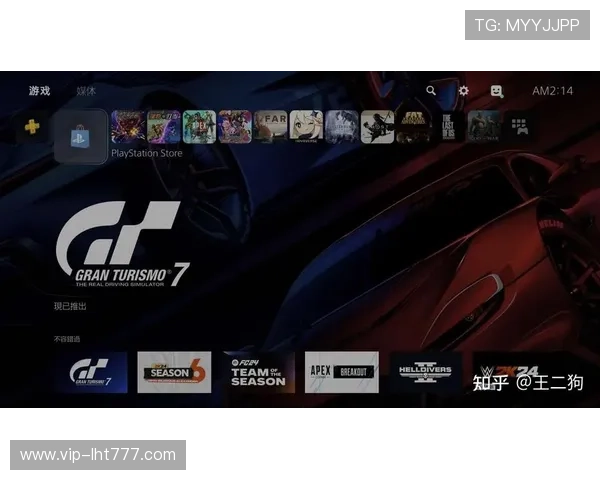Select The Last of Us game icon
The width and height of the screenshot is (600, 480).
pyautogui.click(x=449, y=126)
